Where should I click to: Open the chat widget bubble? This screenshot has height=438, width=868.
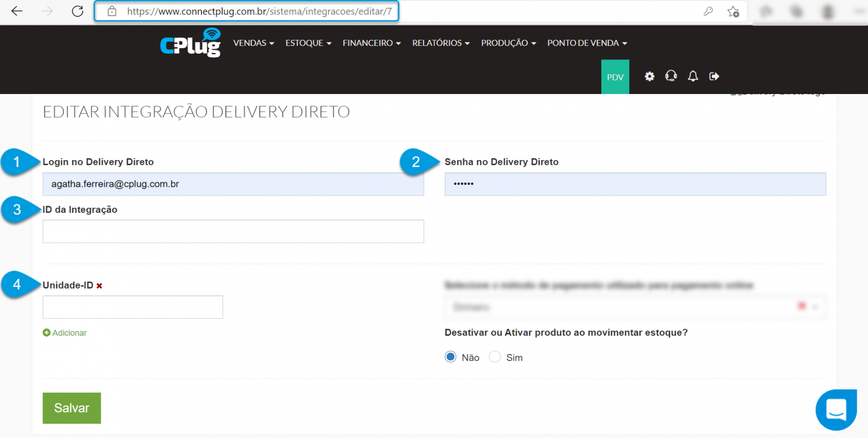coord(836,410)
